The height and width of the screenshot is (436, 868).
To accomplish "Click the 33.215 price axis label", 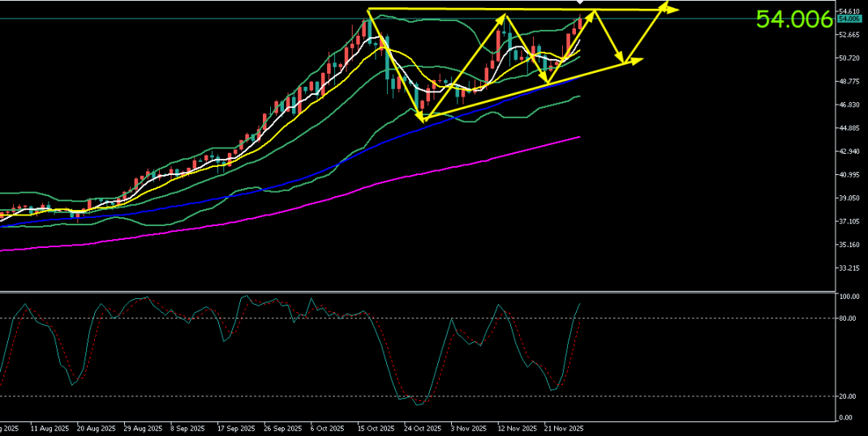I will tap(849, 268).
